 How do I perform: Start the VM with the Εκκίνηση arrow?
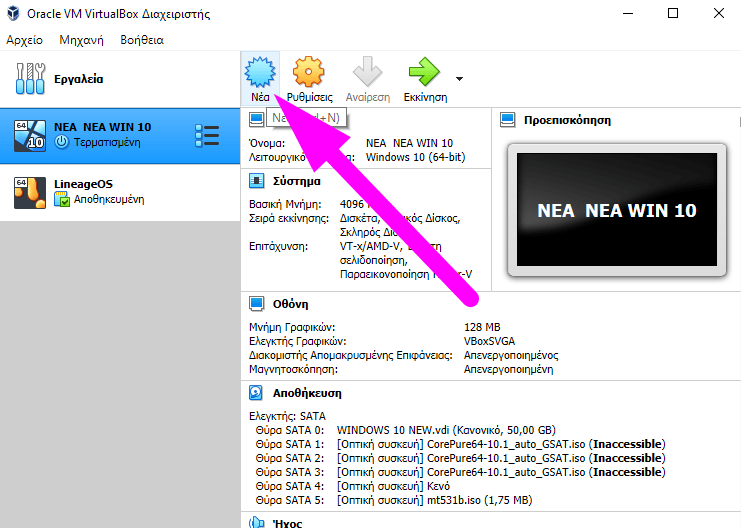click(x=424, y=72)
